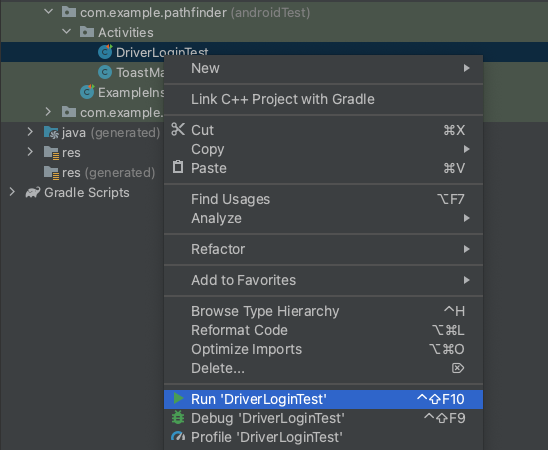Click the Profile gauge icon
The image size is (548, 450).
coord(178,436)
